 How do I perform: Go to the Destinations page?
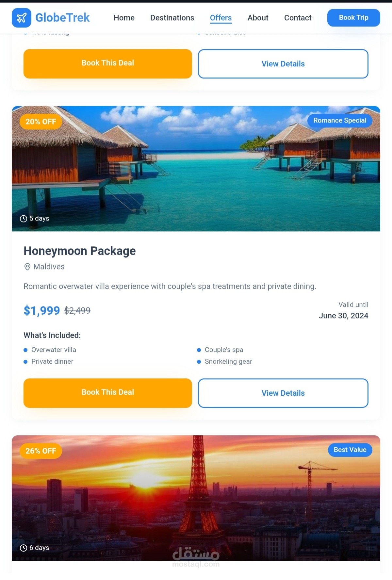[x=172, y=18]
